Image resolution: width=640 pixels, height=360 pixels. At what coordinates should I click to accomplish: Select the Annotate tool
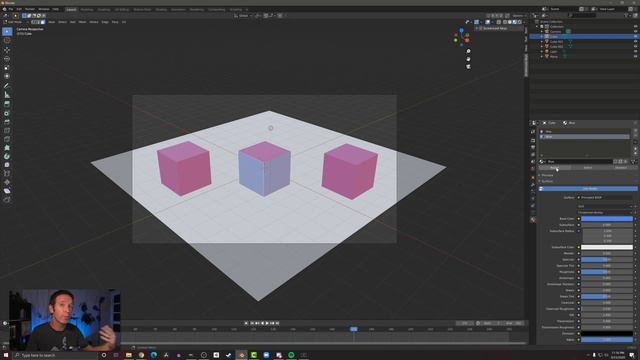coord(7,86)
